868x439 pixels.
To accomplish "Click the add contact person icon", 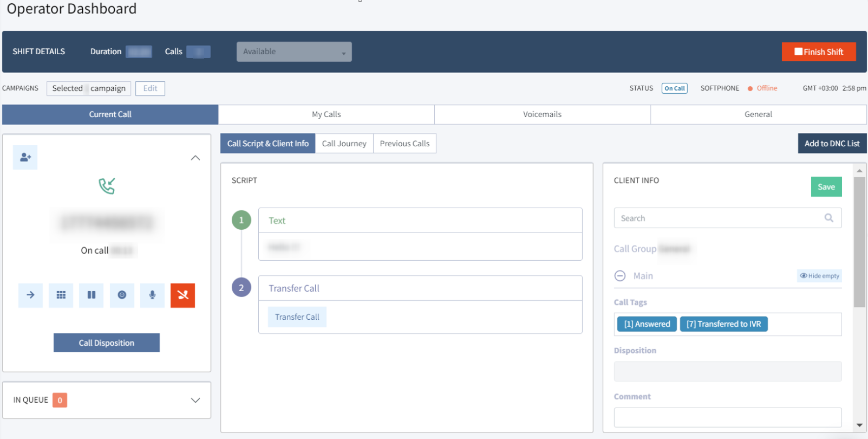I will point(25,157).
